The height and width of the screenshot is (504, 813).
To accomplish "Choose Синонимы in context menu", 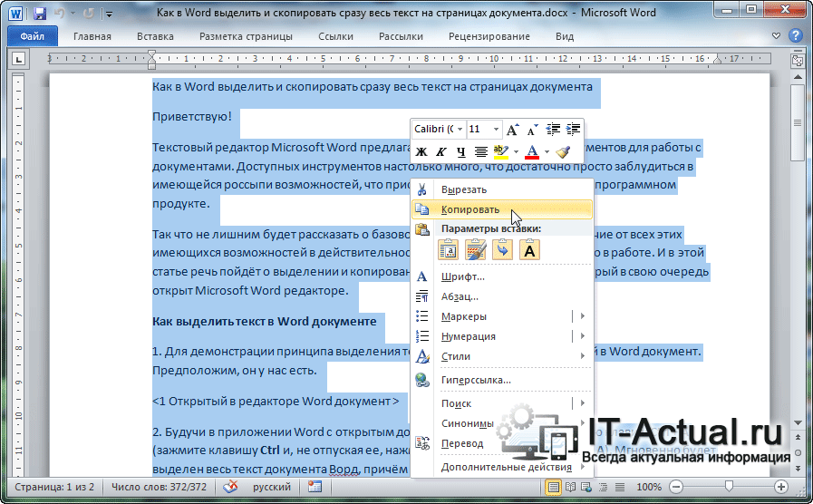I will point(502,423).
